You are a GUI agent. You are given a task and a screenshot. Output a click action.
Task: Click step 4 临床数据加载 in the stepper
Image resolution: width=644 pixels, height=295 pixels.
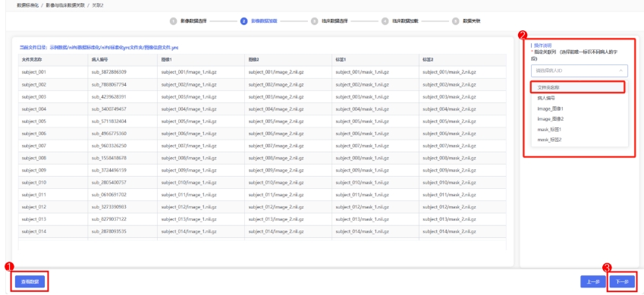[401, 21]
